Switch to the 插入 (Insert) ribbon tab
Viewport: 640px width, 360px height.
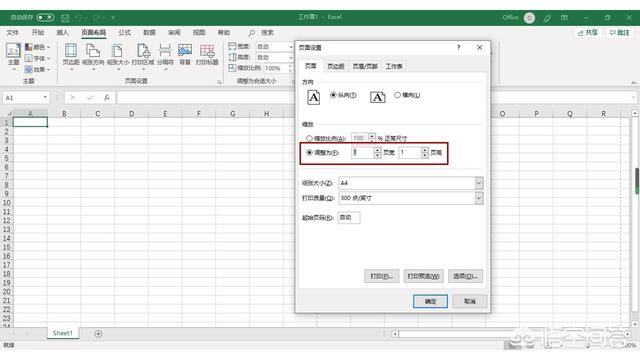tap(62, 33)
